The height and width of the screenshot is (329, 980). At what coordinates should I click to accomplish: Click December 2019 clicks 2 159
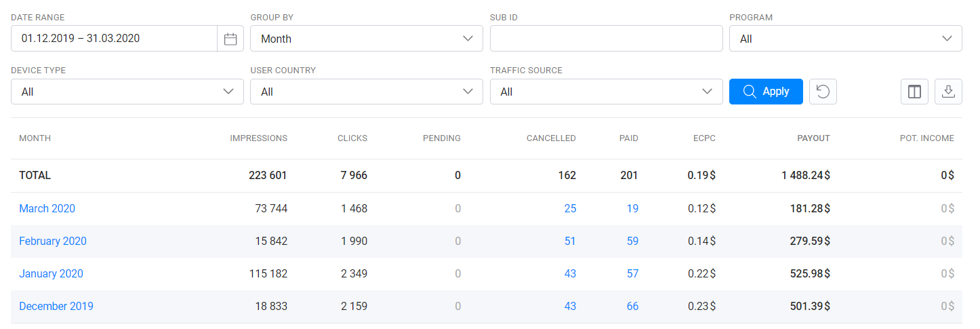coord(354,307)
